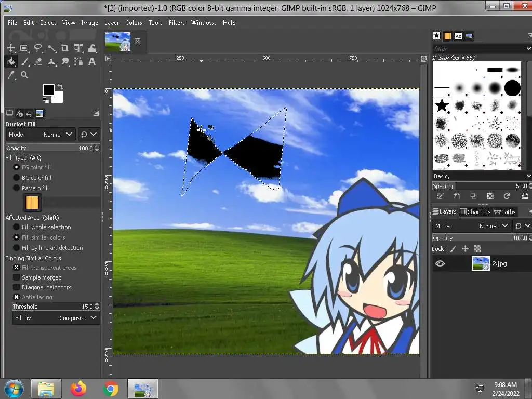The image size is (532, 399).
Task: Click the Delete brush icon
Action: pos(490,196)
